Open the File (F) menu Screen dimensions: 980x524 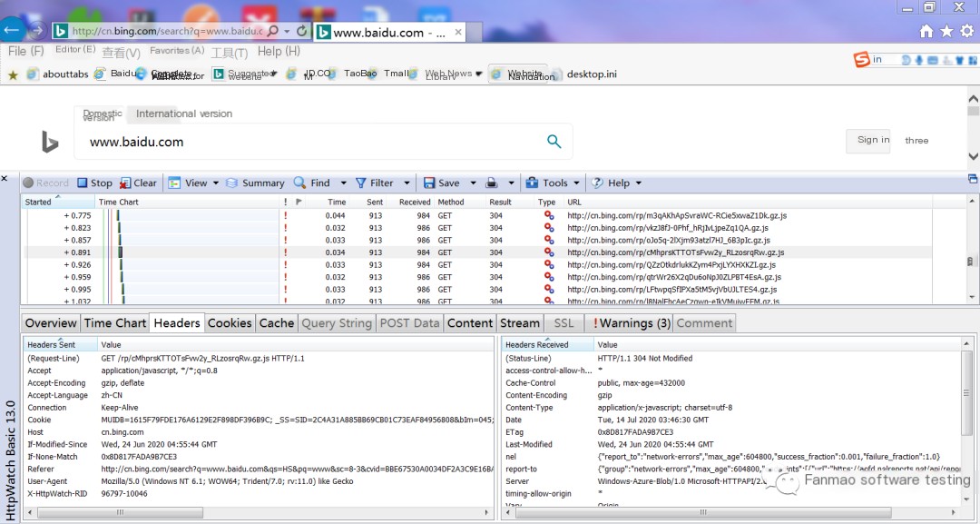[x=25, y=52]
